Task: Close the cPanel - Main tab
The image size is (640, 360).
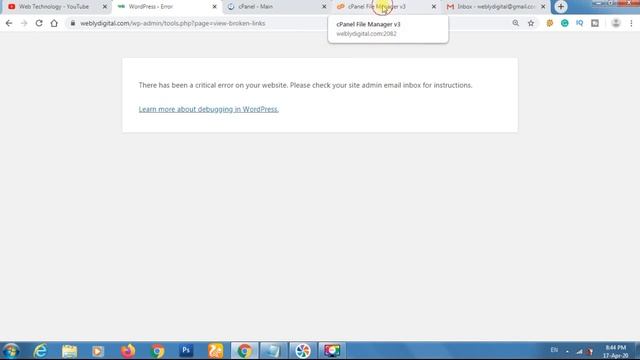Action: [x=324, y=7]
